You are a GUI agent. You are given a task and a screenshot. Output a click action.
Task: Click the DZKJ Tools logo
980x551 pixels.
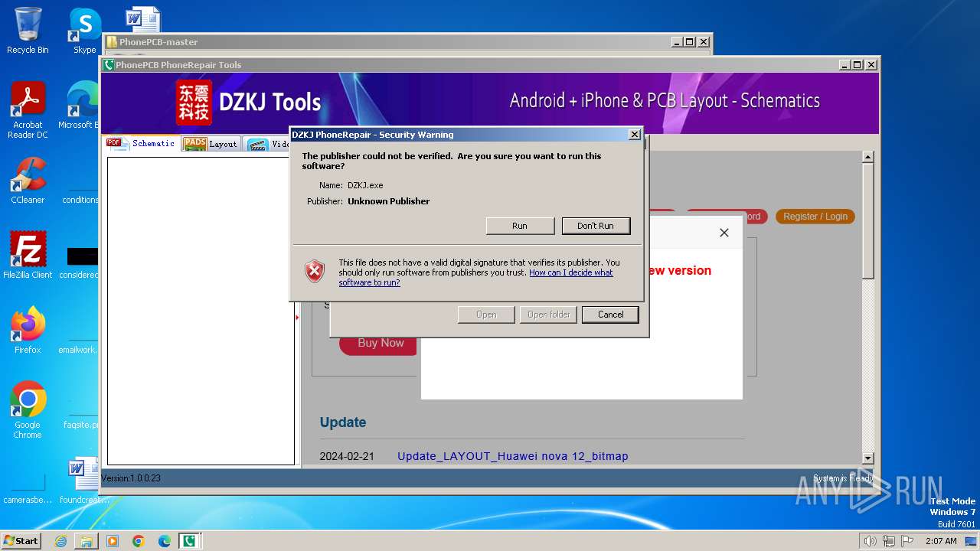point(249,103)
